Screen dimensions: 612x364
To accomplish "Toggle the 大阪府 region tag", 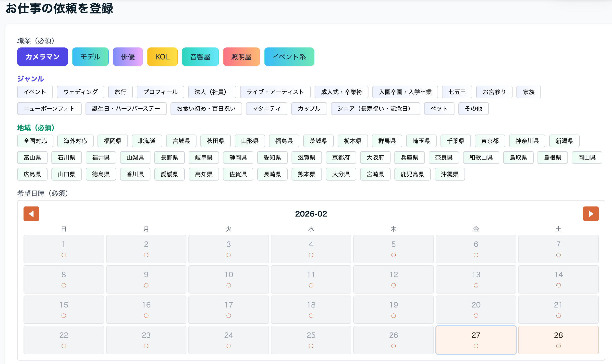I will click(x=375, y=158).
